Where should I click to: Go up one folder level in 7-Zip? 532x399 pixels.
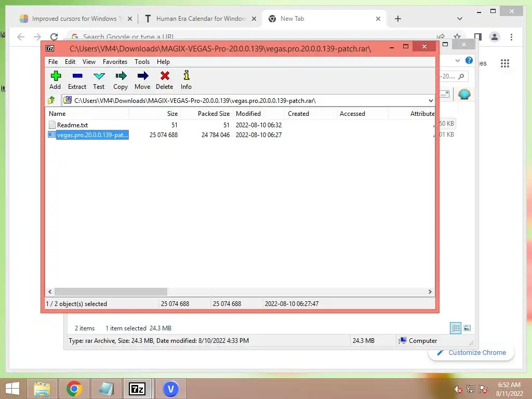(51, 100)
